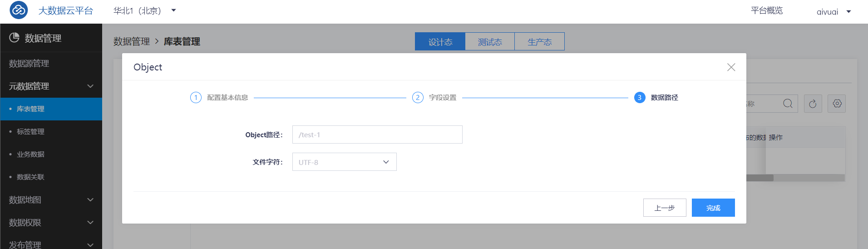
Task: Click the 上一步 button
Action: [665, 208]
